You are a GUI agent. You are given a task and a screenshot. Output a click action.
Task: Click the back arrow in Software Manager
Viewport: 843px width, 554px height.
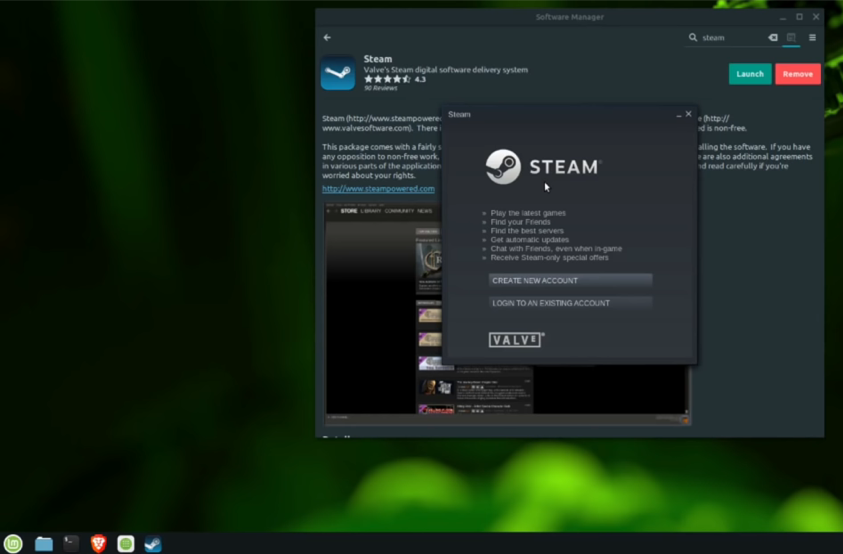coord(327,38)
